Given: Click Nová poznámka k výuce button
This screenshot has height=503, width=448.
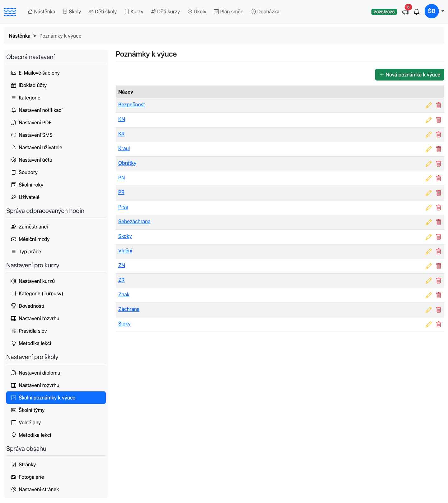Looking at the screenshot, I should click(x=410, y=75).
